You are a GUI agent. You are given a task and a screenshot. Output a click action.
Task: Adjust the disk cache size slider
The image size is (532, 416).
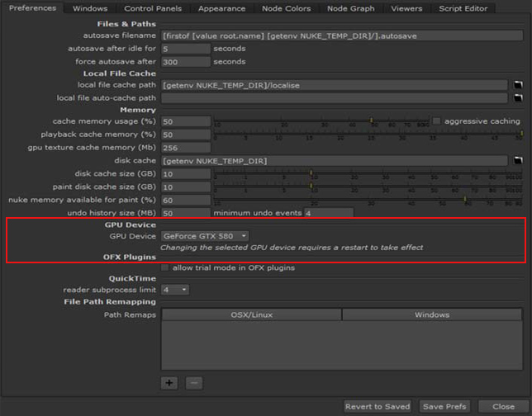[368, 174]
